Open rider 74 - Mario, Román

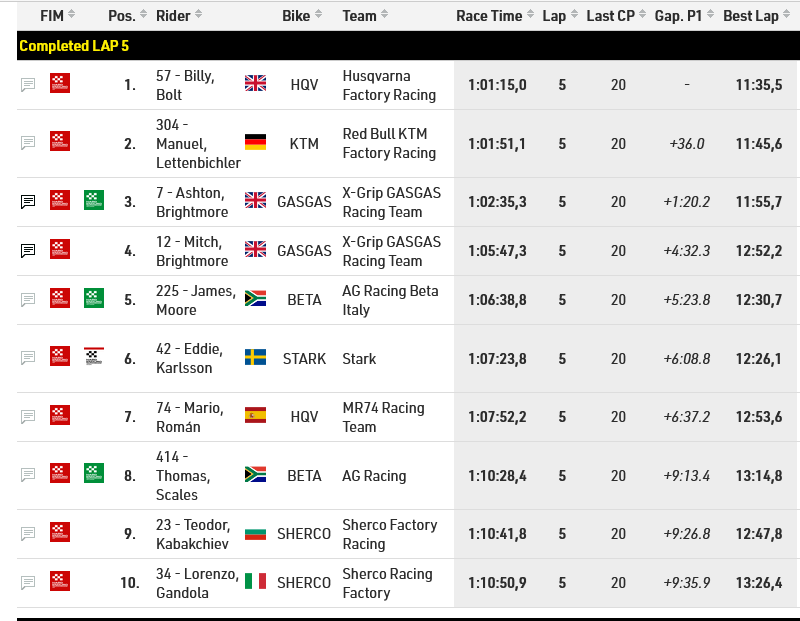tap(190, 417)
